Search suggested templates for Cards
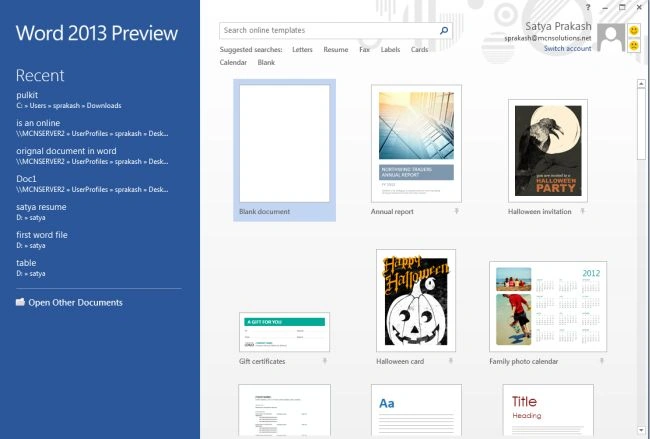The height and width of the screenshot is (439, 650). pyautogui.click(x=419, y=49)
